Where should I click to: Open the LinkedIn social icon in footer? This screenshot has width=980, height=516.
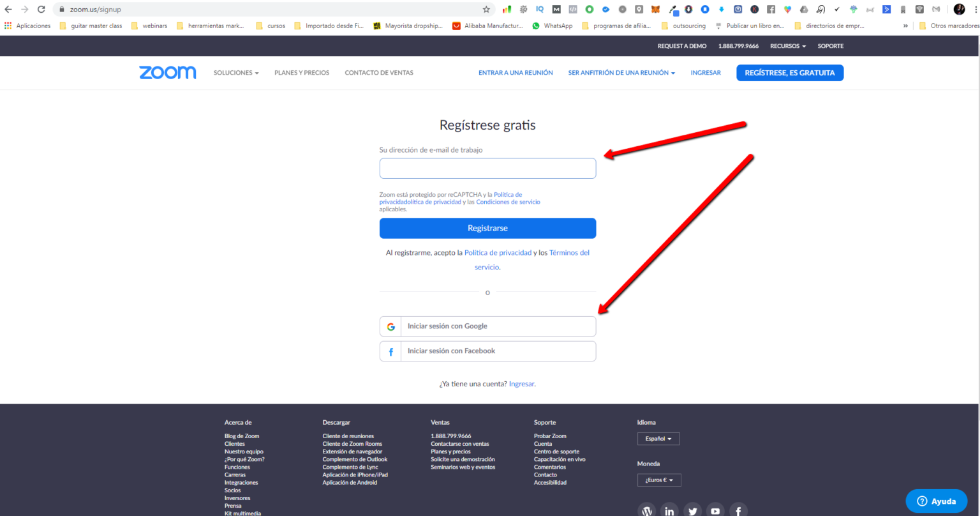[669, 510]
